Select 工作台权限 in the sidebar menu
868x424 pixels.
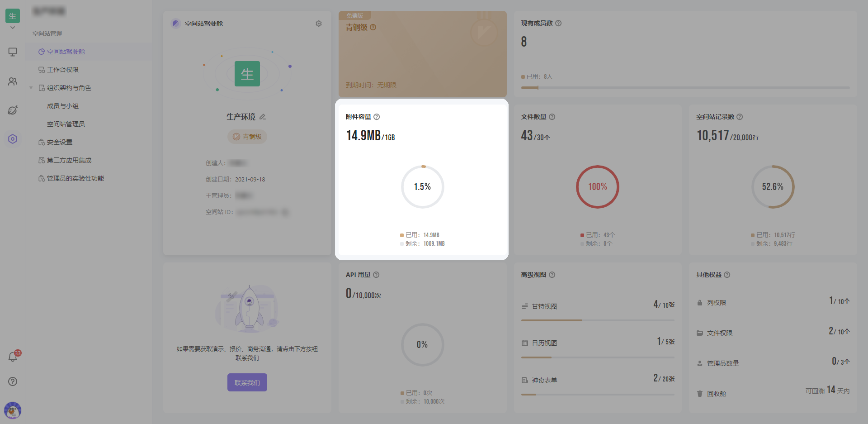[63, 70]
